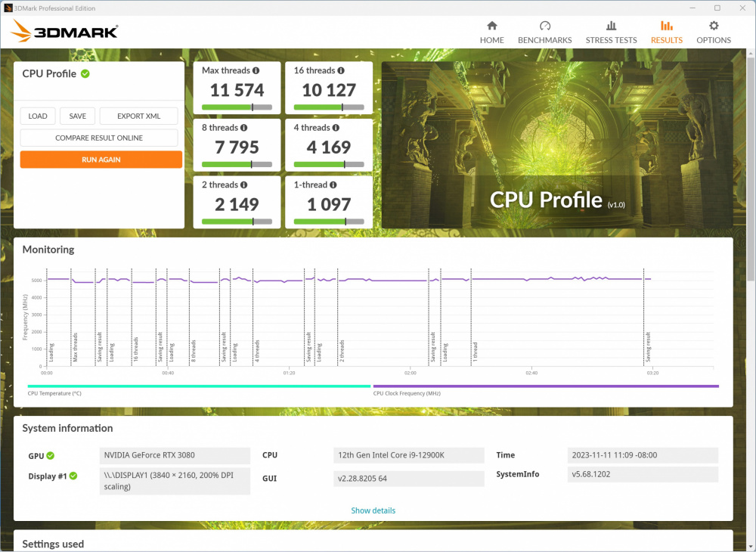The image size is (756, 552).
Task: Click the 1-thread score bar
Action: coord(329,222)
